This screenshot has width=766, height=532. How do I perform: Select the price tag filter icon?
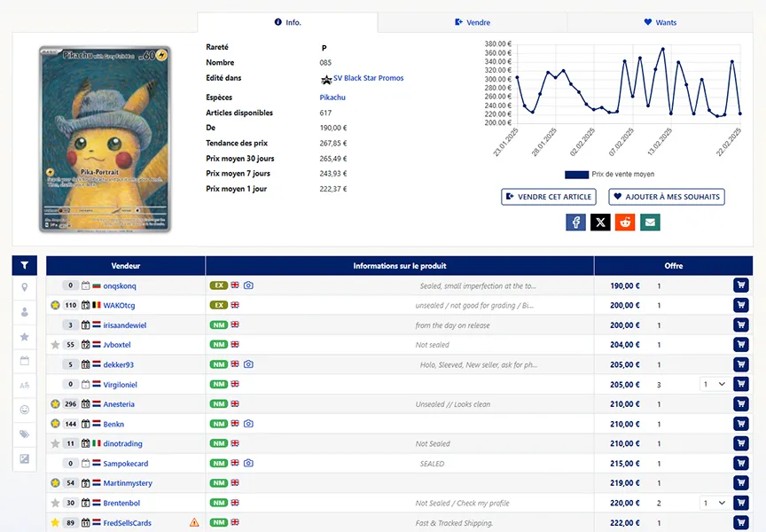pyautogui.click(x=25, y=434)
